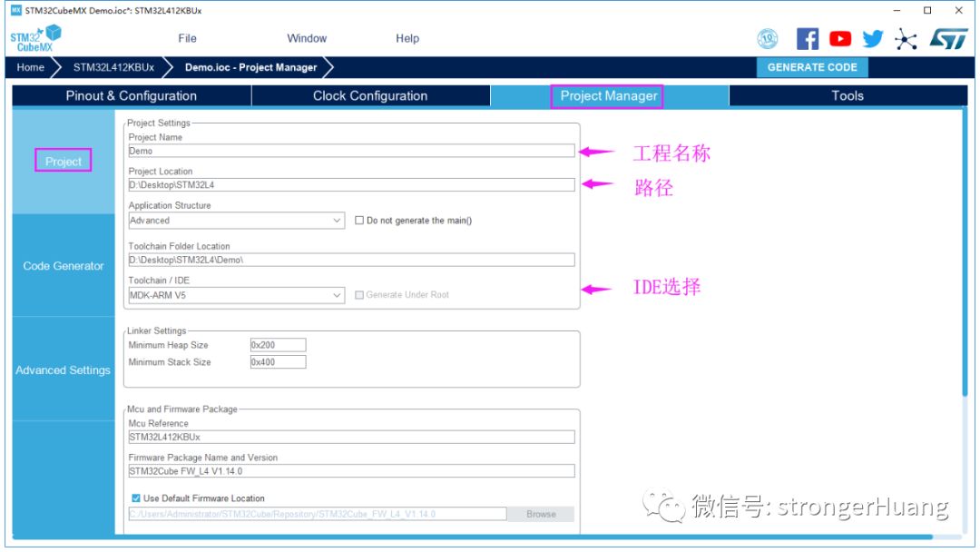Expand the Application Structure dropdown

tap(337, 221)
